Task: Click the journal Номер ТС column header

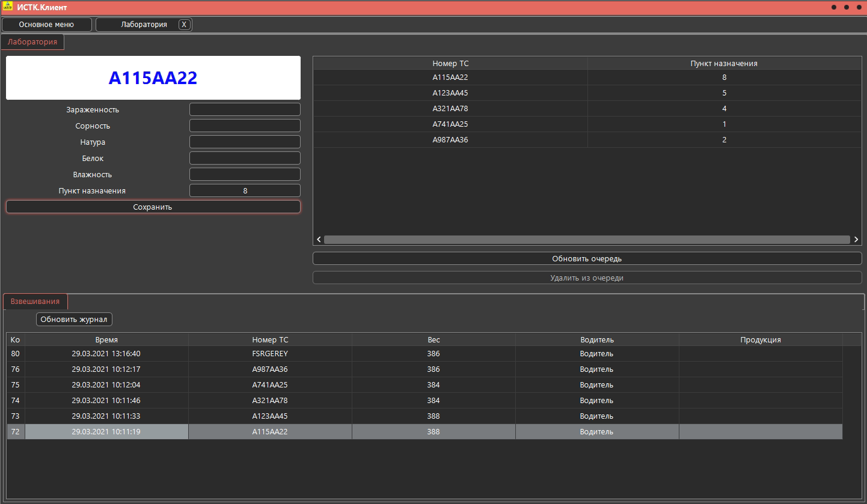Action: pyautogui.click(x=270, y=339)
